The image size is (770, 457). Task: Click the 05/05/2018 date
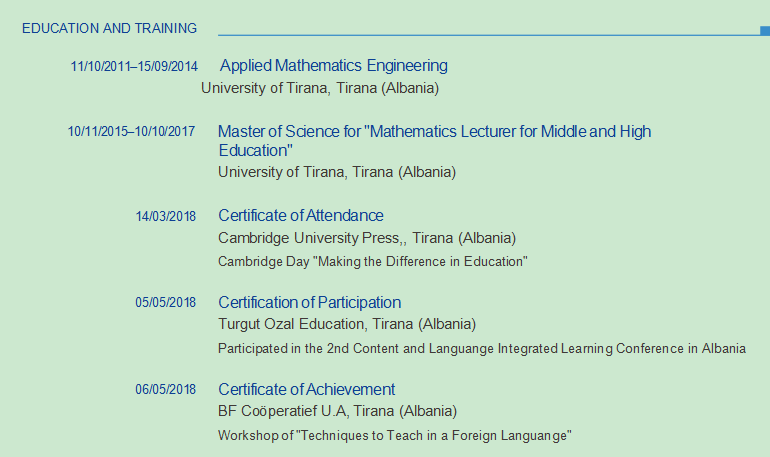(x=166, y=303)
